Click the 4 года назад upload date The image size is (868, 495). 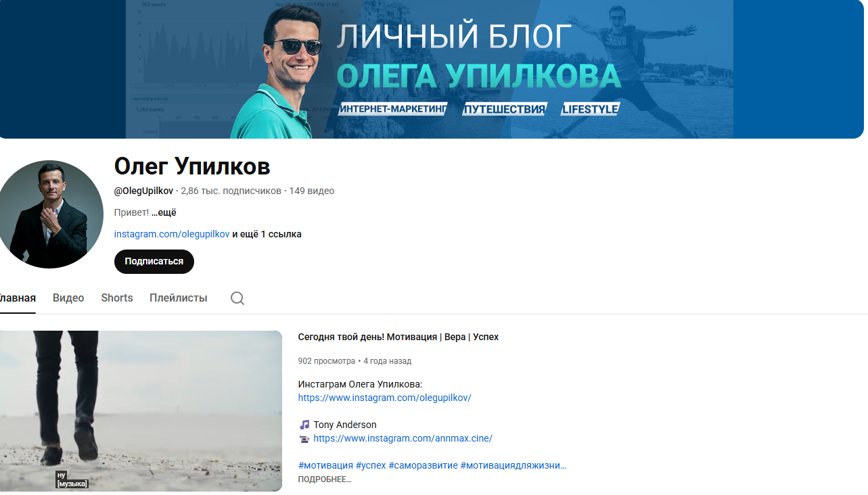tap(388, 361)
